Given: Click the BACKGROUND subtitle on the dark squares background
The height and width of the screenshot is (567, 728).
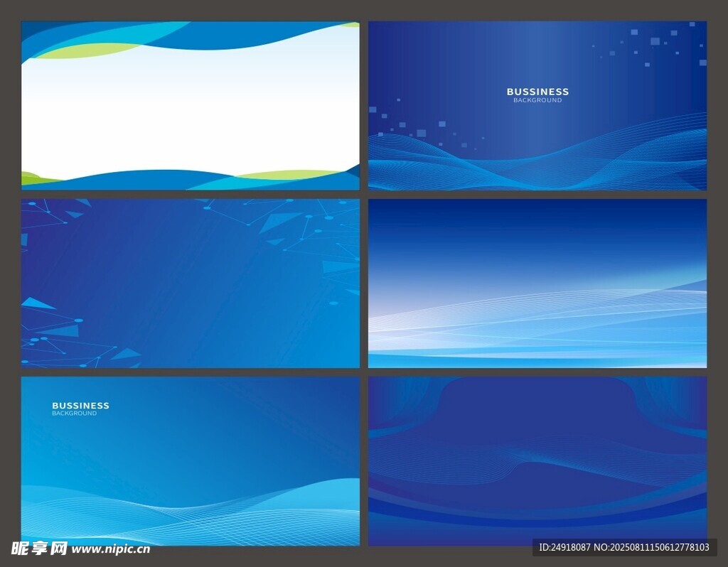Looking at the screenshot, I should click(537, 101).
